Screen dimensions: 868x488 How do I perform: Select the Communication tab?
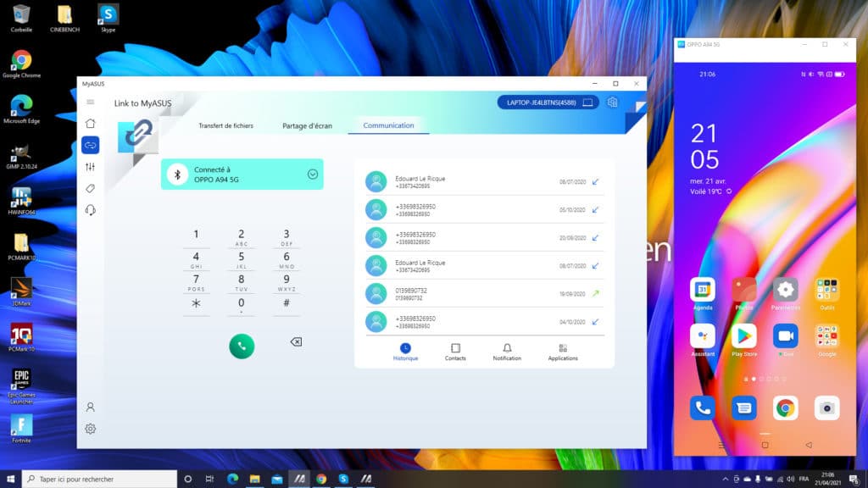[x=388, y=125]
